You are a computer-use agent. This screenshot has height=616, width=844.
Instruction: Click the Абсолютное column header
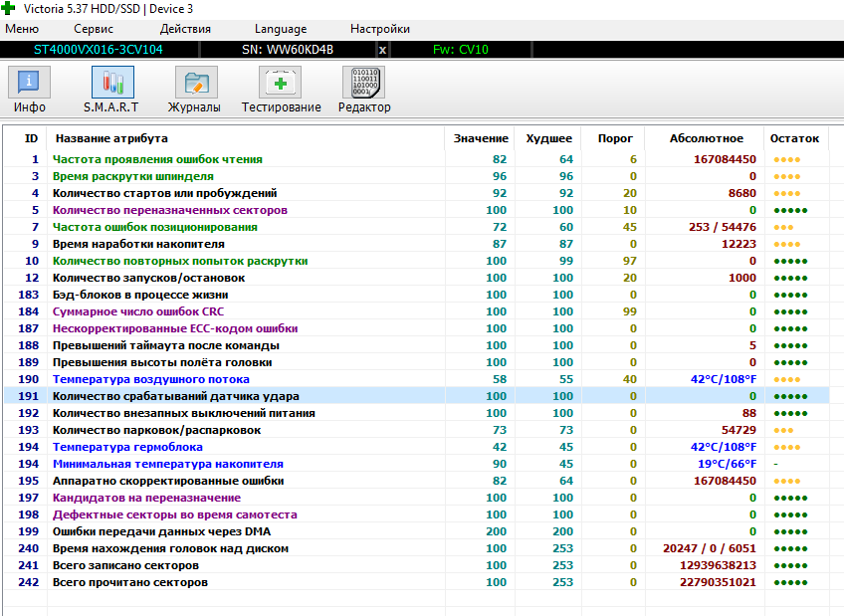coord(707,138)
